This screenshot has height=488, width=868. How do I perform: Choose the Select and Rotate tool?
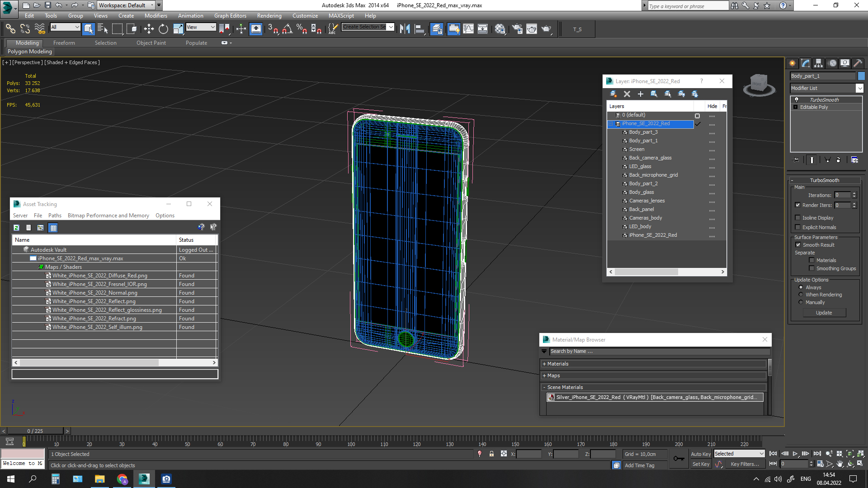click(163, 29)
